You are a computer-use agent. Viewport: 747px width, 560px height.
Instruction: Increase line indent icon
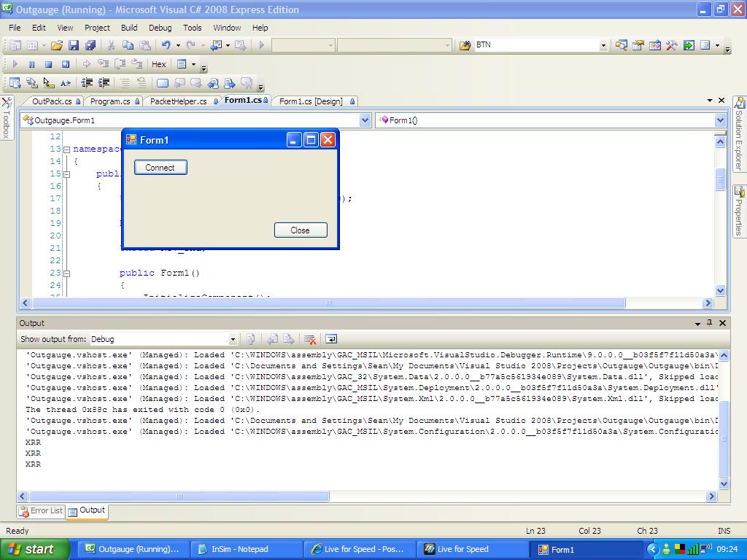pyautogui.click(x=104, y=83)
